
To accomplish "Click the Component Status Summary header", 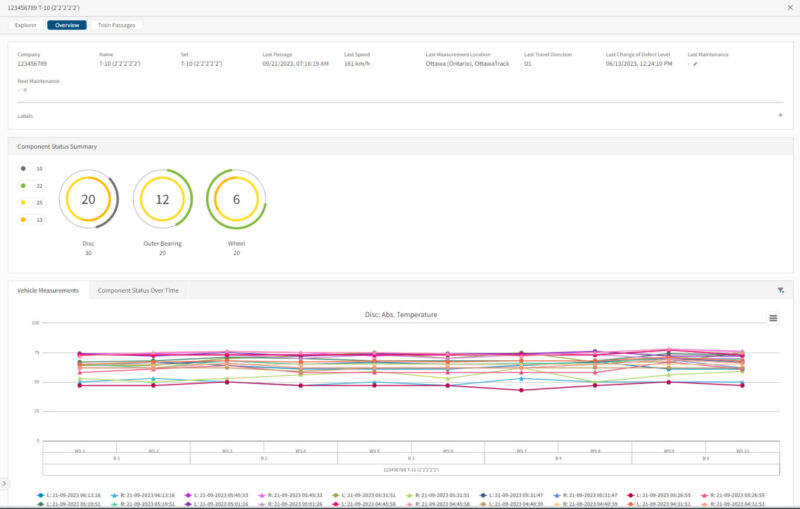I will tap(57, 146).
